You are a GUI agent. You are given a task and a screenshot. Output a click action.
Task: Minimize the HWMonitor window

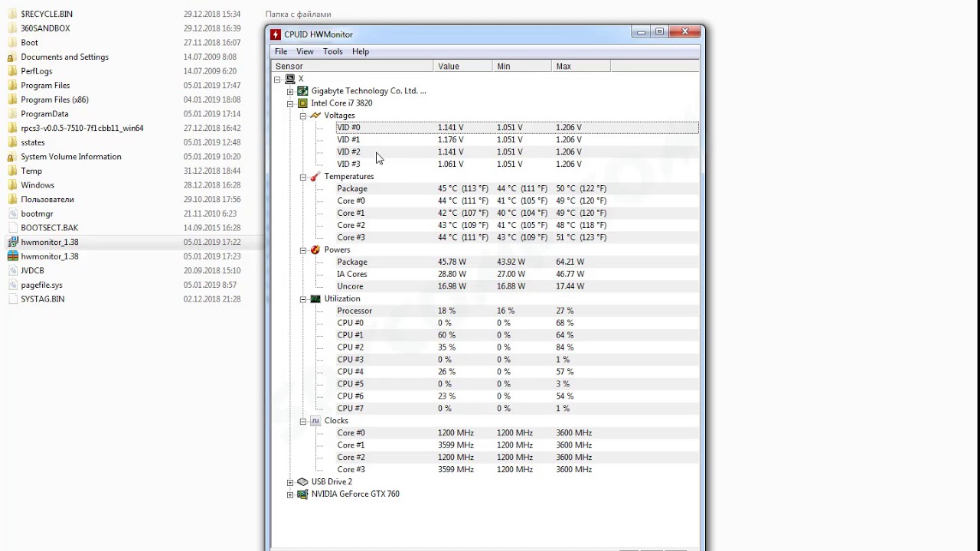tap(642, 31)
